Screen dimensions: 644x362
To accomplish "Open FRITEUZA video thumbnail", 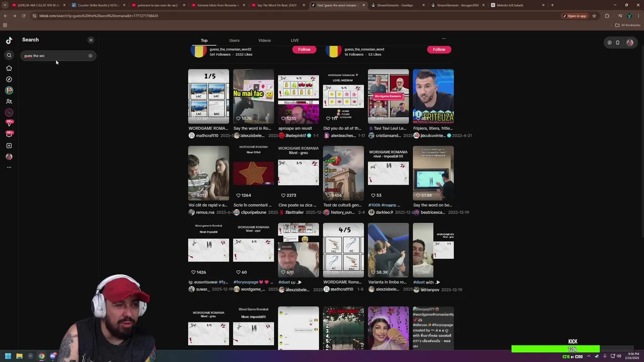I will click(433, 97).
